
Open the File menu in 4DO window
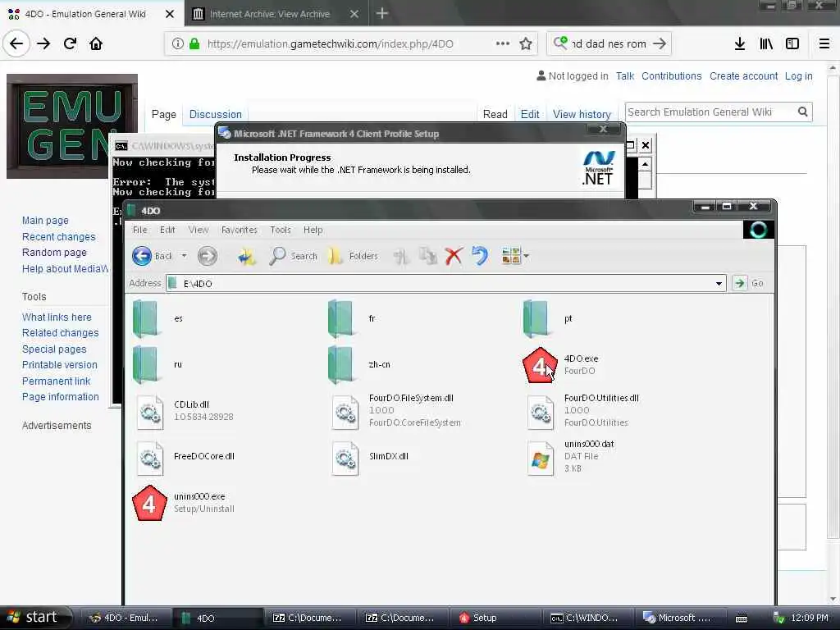(139, 230)
